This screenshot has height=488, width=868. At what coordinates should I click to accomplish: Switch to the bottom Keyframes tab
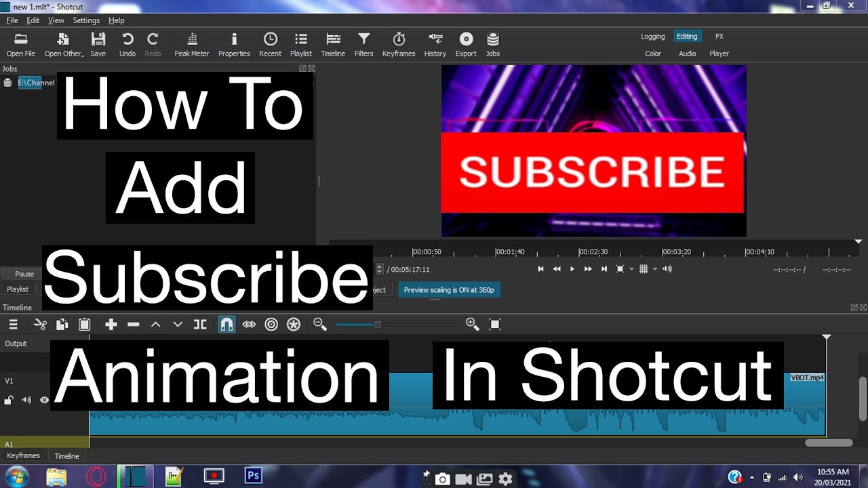tap(23, 456)
